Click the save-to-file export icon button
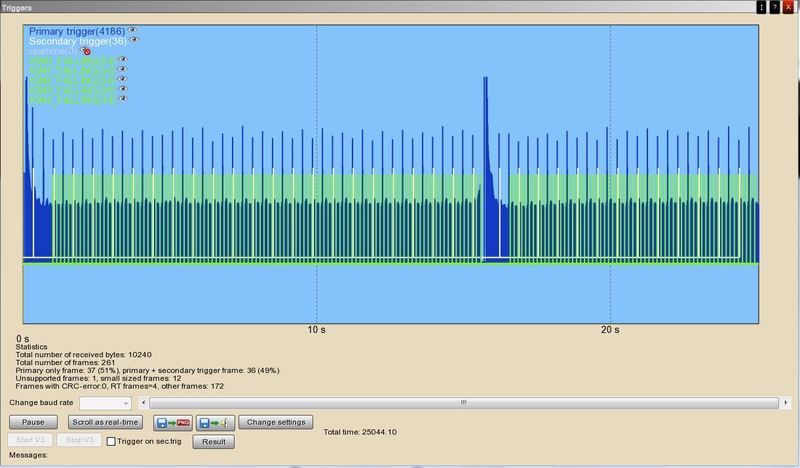 214,422
